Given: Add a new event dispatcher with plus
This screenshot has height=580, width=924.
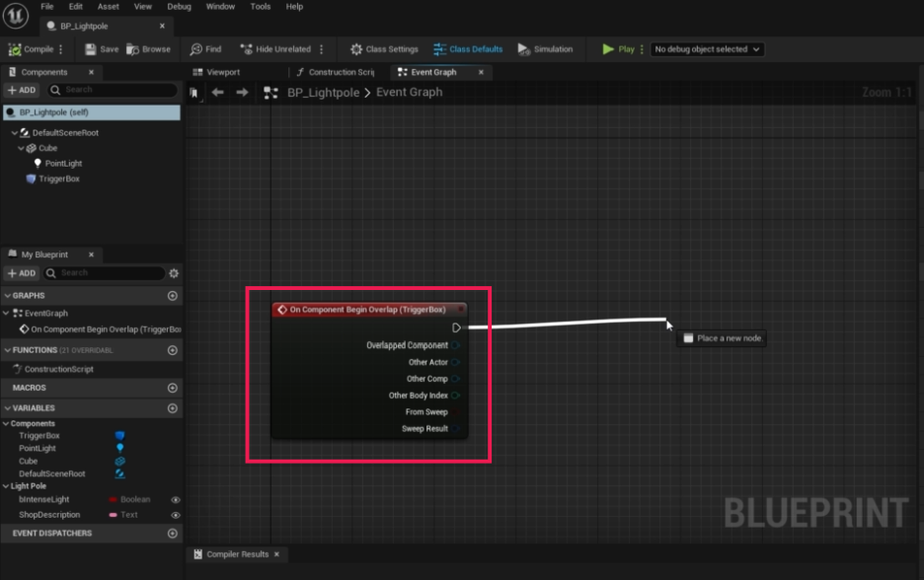Looking at the screenshot, I should pyautogui.click(x=172, y=534).
